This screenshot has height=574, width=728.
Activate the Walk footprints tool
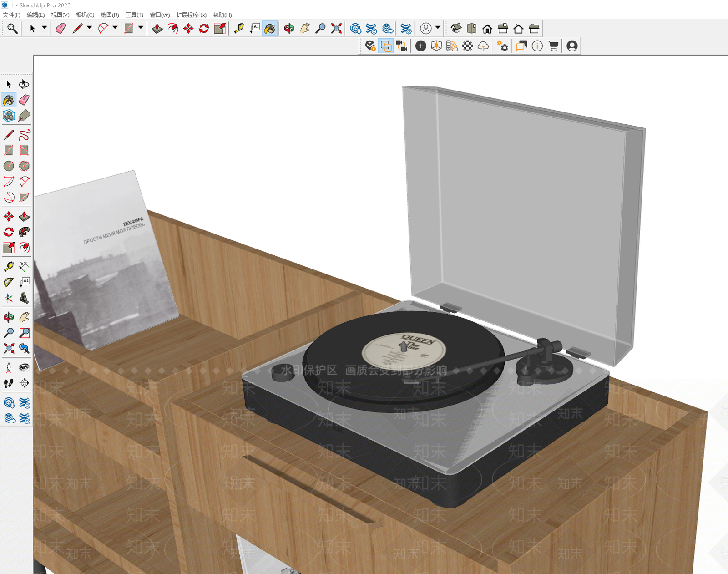[9, 383]
